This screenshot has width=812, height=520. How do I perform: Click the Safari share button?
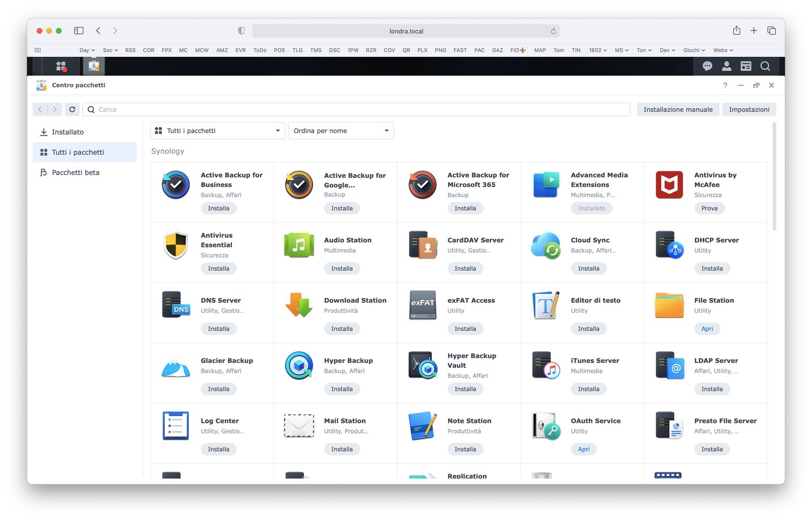(x=736, y=30)
